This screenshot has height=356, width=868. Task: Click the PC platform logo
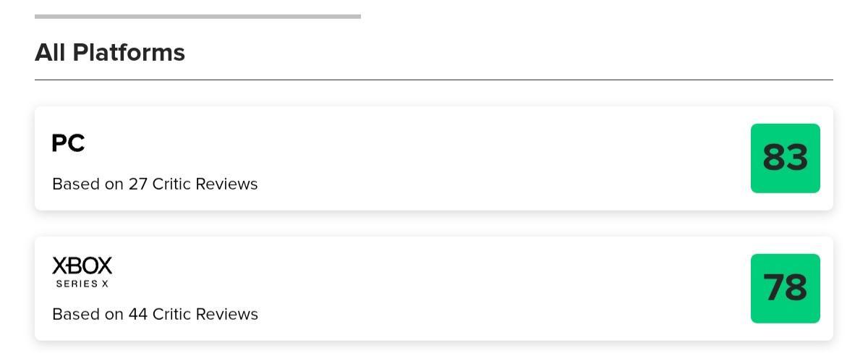click(x=68, y=143)
